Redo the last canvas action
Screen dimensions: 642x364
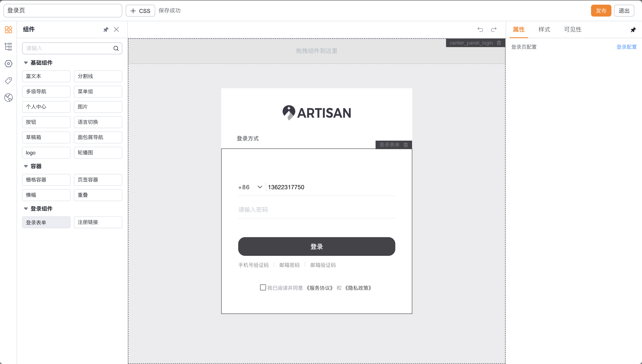[x=494, y=29]
